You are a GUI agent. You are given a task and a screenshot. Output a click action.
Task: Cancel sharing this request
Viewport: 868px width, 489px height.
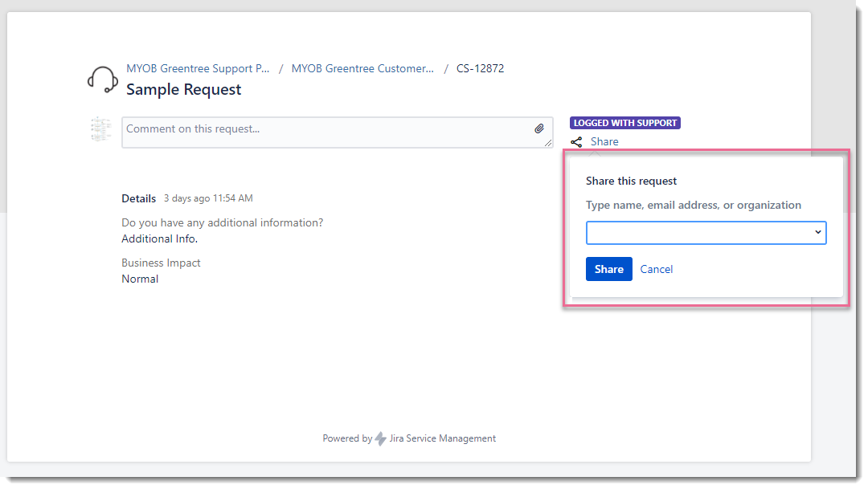(657, 270)
